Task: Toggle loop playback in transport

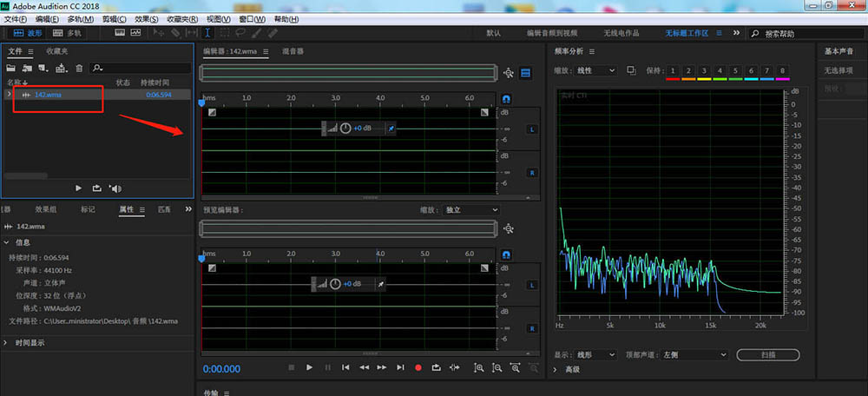Action: coord(436,367)
